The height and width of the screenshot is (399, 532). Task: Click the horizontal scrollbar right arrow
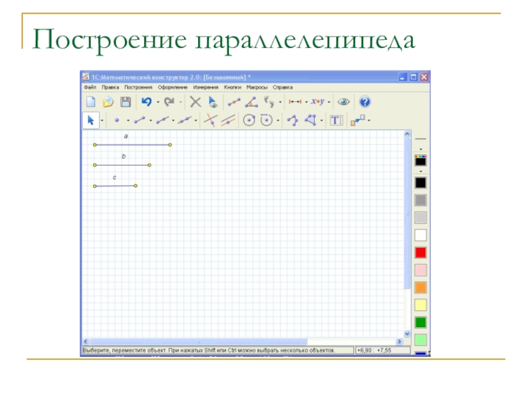[400, 341]
